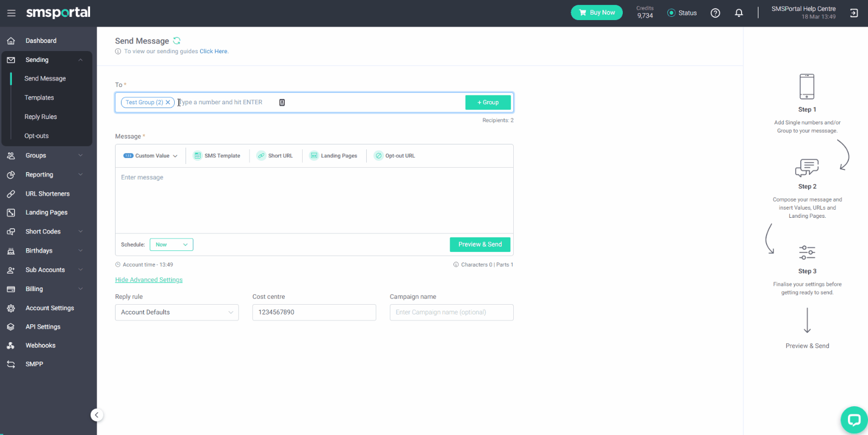This screenshot has height=435, width=868.
Task: Open the Status indicator
Action: point(682,13)
